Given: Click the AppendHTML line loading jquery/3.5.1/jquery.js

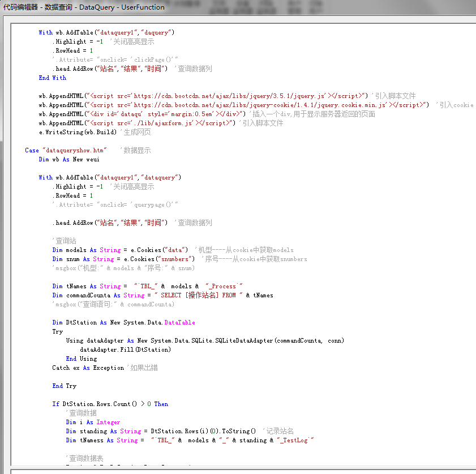Looking at the screenshot, I should (203, 96).
